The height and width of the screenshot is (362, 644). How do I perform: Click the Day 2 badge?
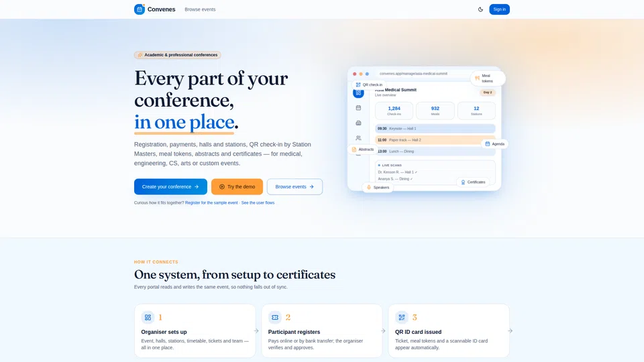(x=488, y=93)
